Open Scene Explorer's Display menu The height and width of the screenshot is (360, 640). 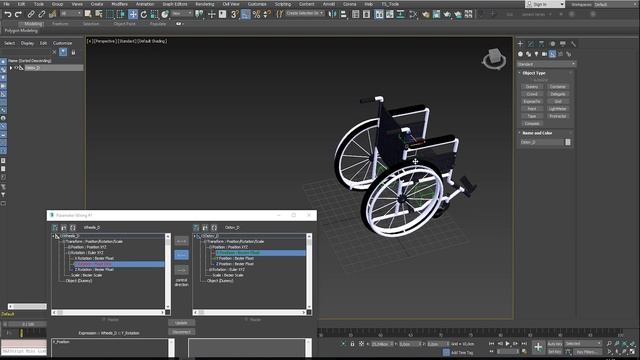(x=27, y=43)
